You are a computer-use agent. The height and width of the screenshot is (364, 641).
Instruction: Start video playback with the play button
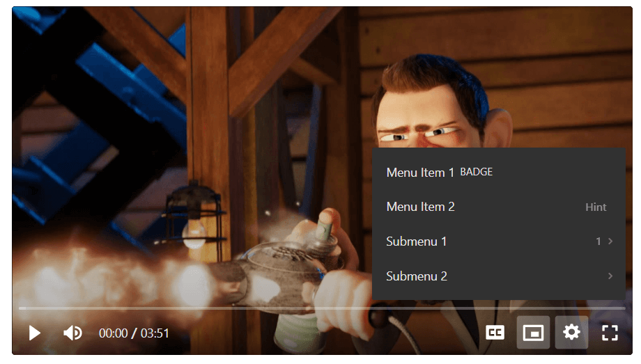(35, 333)
